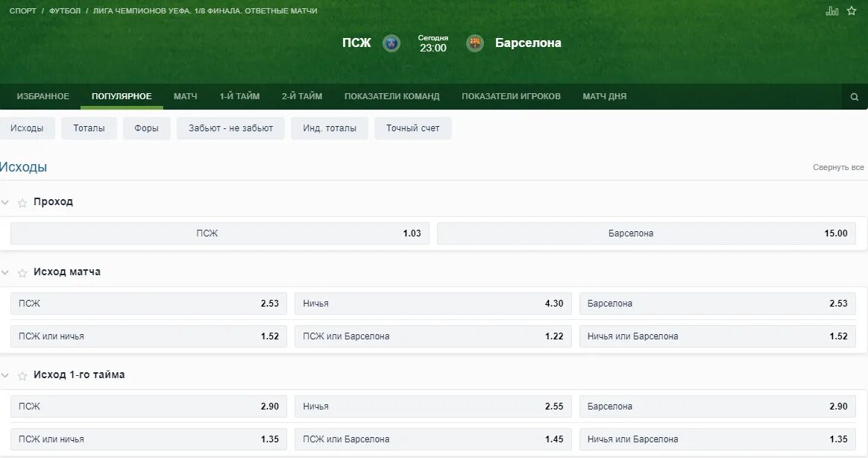Bet on ПСЖ проход at 1.03
Viewport: 868px width, 458px height.
pyautogui.click(x=220, y=233)
